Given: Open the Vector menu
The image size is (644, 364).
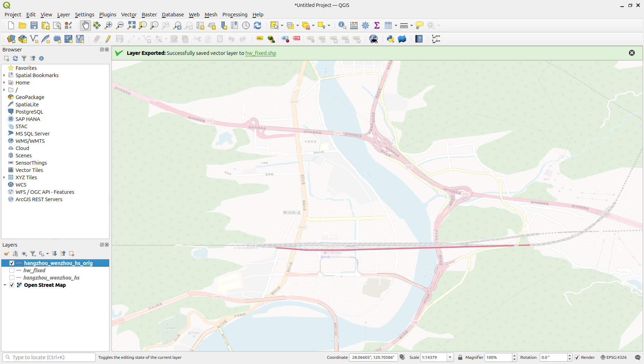Looking at the screenshot, I should 129,15.
